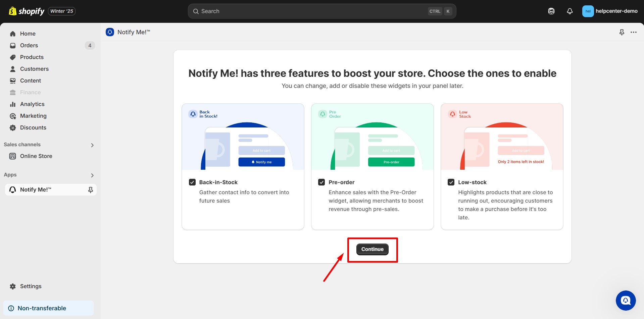Open the three-dot more actions menu
This screenshot has height=319, width=644.
coord(633,32)
